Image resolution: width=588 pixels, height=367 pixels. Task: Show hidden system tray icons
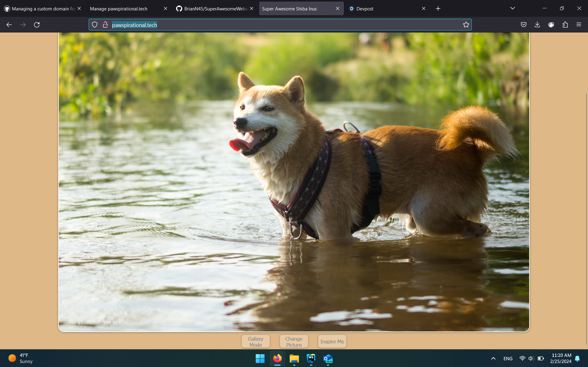pyautogui.click(x=493, y=358)
